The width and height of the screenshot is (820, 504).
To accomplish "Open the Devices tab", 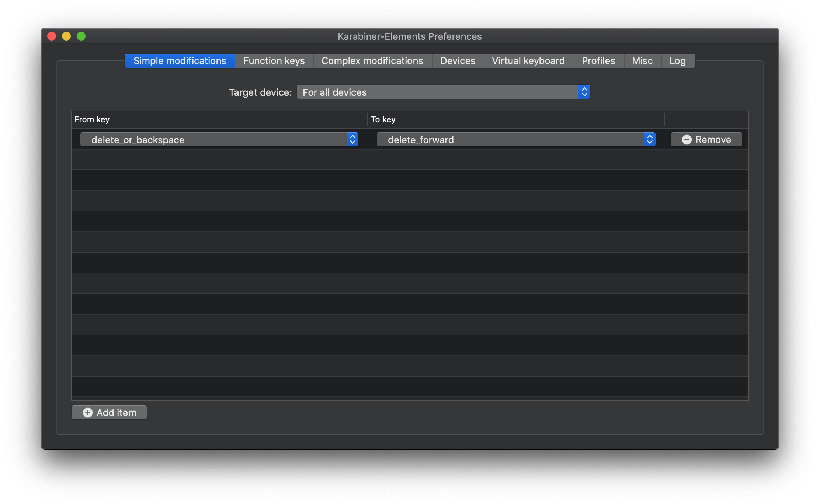I will point(458,60).
